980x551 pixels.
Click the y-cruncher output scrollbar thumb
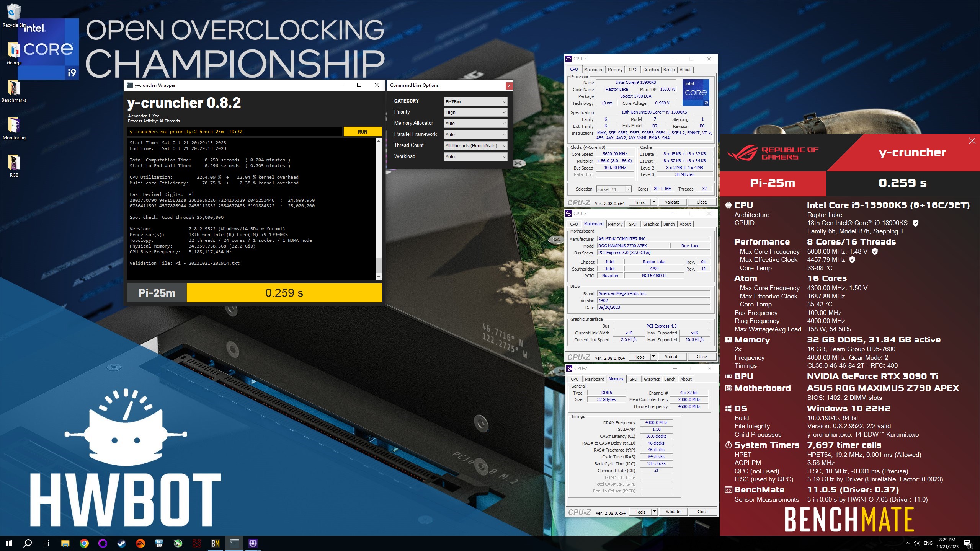point(379,265)
